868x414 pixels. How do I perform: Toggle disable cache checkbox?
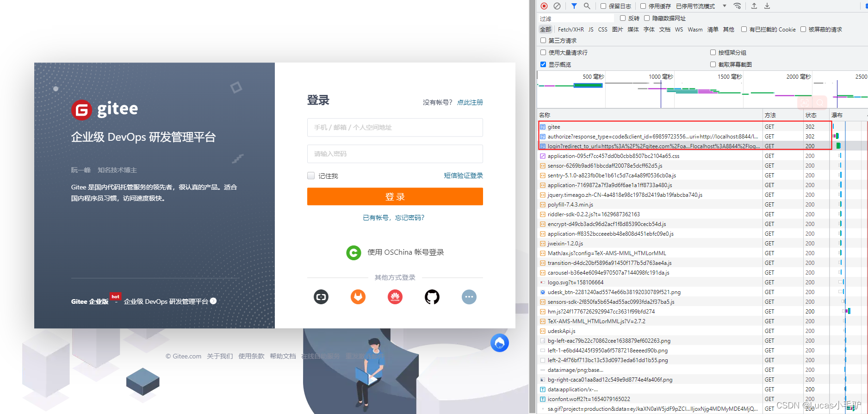643,6
